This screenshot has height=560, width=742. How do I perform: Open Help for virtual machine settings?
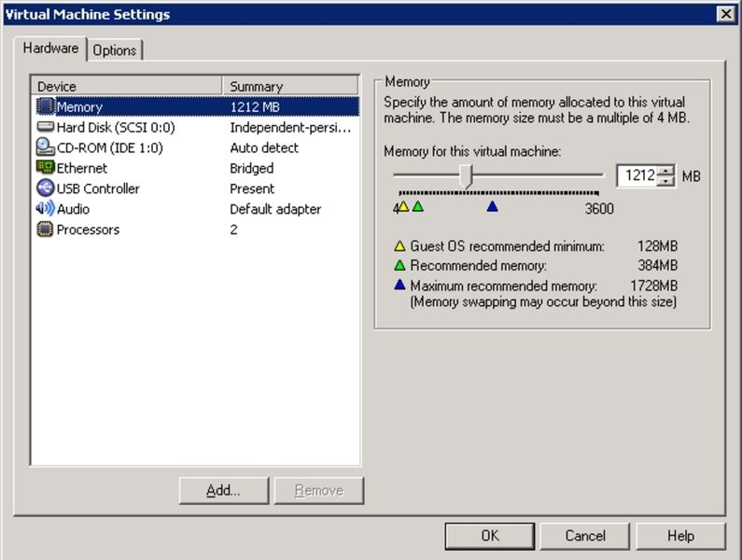click(x=680, y=536)
